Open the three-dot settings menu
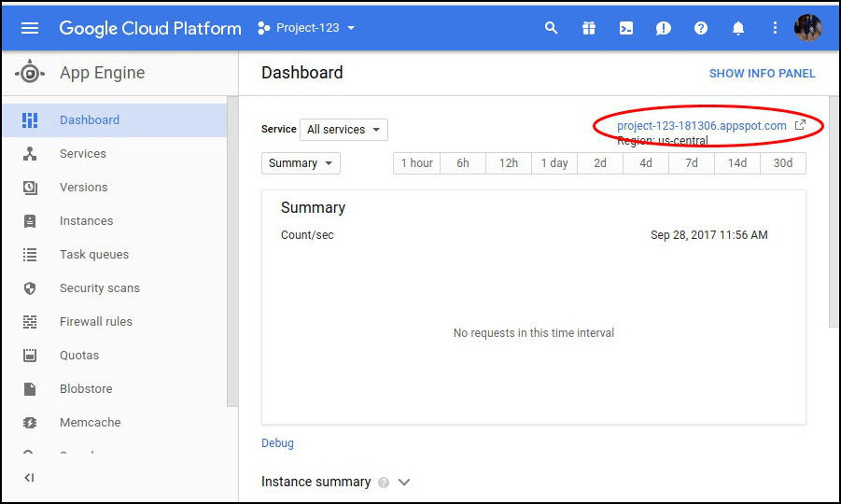Viewport: 841px width, 504px height. pos(775,28)
